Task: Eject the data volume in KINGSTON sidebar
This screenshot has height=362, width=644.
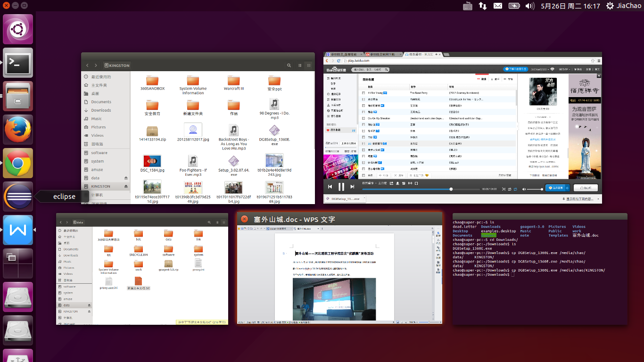Action: 126,178
